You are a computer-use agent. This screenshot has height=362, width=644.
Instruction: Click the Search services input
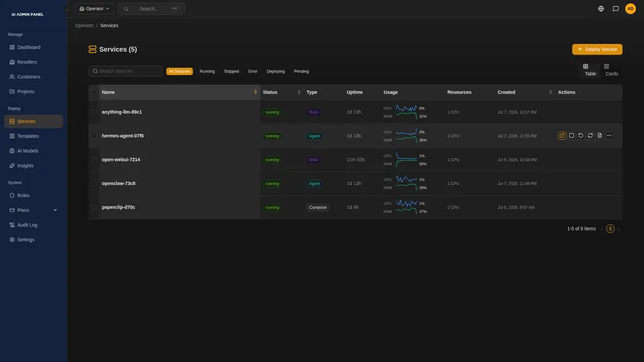[x=125, y=71]
